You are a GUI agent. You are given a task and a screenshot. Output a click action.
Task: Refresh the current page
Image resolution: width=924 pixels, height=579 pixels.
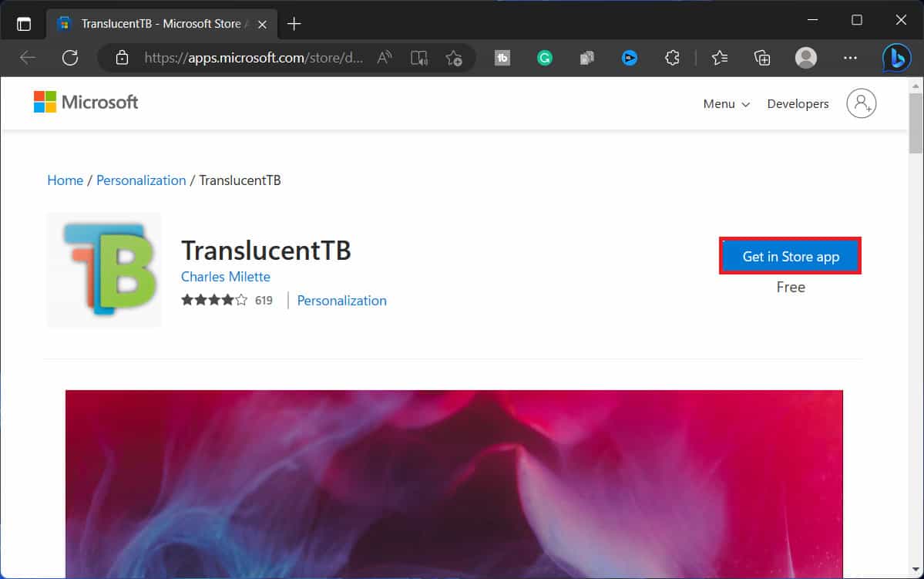70,58
